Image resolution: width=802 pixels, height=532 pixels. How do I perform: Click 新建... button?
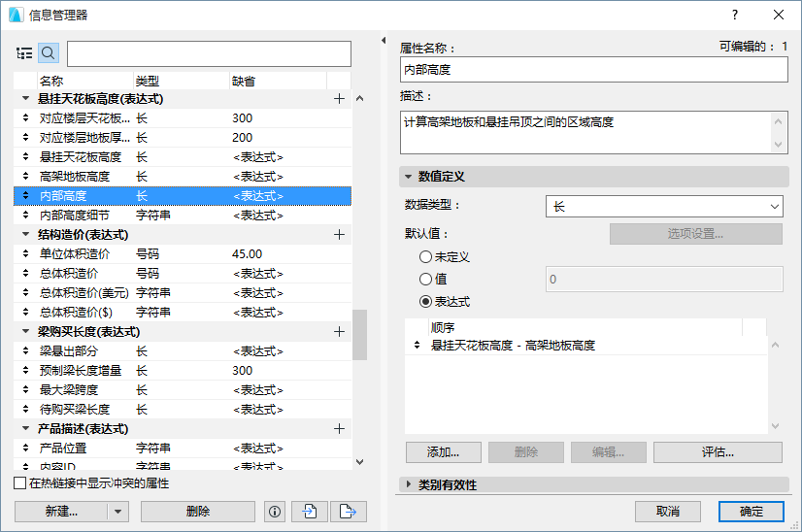pos(61,512)
